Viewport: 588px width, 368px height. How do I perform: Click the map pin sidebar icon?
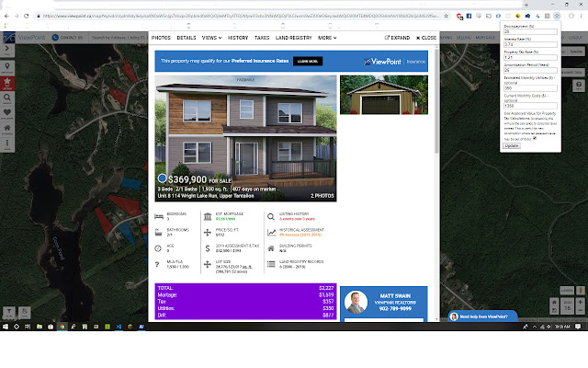point(7,67)
